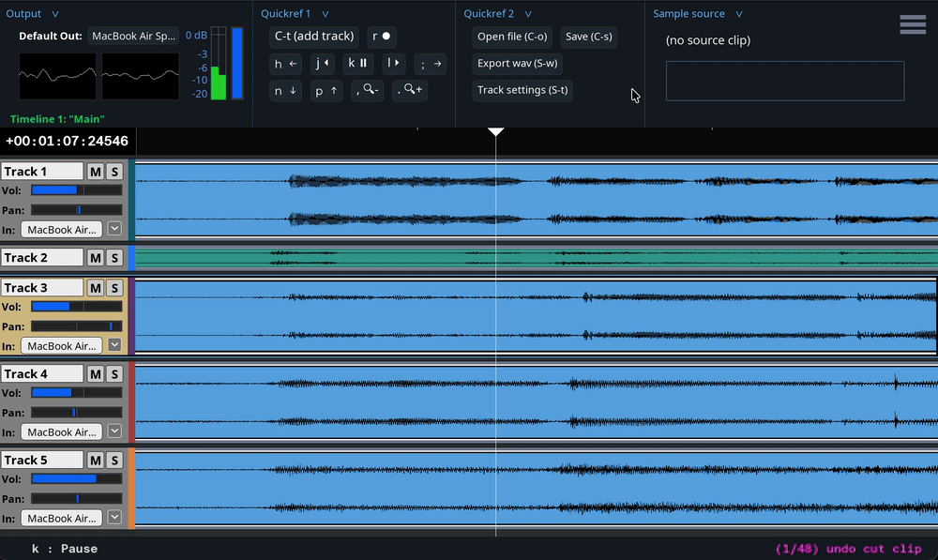Viewport: 938px width, 560px height.
Task: Click the h move left arrow button
Action: click(x=285, y=64)
